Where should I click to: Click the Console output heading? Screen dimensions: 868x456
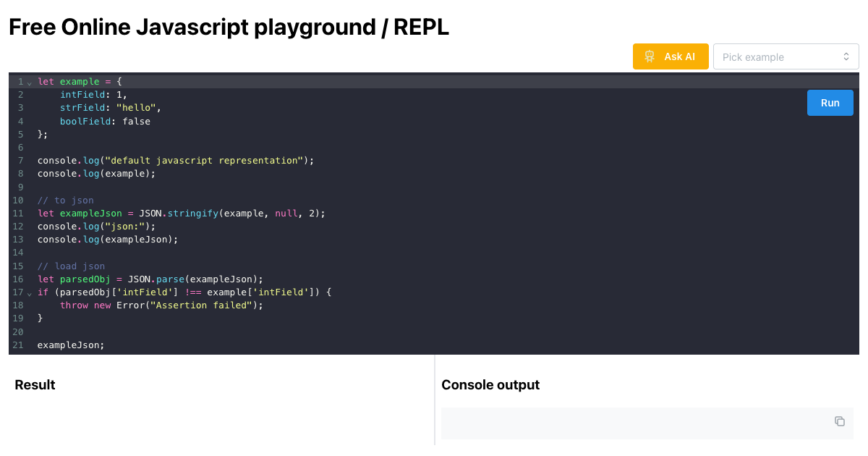[x=490, y=385]
